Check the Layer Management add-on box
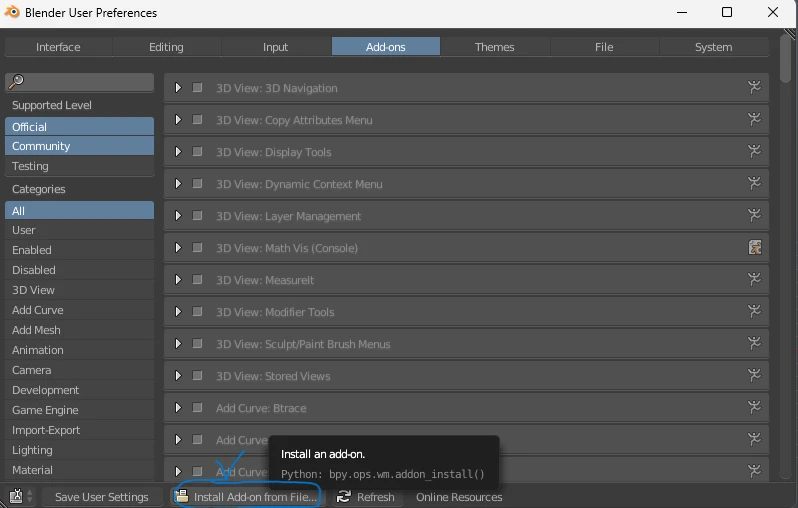Image resolution: width=798 pixels, height=508 pixels. (197, 216)
